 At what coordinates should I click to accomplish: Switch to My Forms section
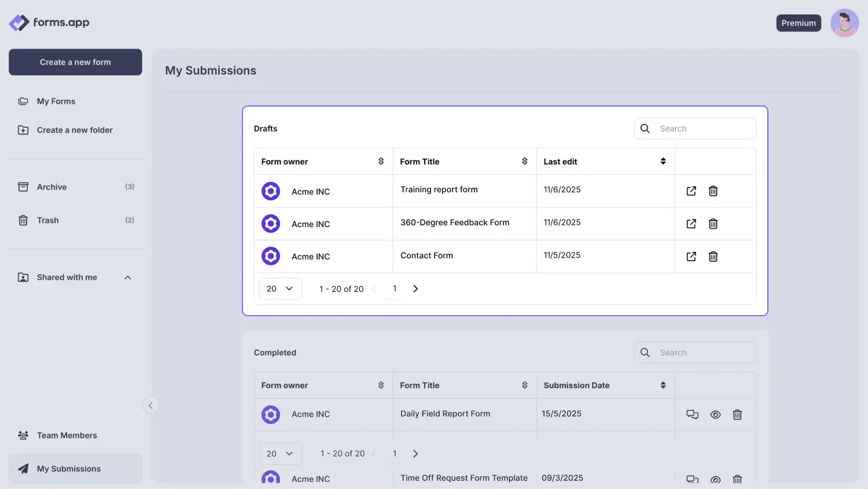click(x=56, y=101)
